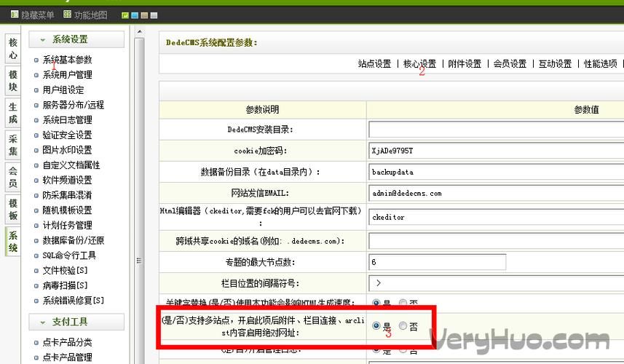Open SQL命令行工具 in the menu
This screenshot has height=364, width=624.
point(69,256)
